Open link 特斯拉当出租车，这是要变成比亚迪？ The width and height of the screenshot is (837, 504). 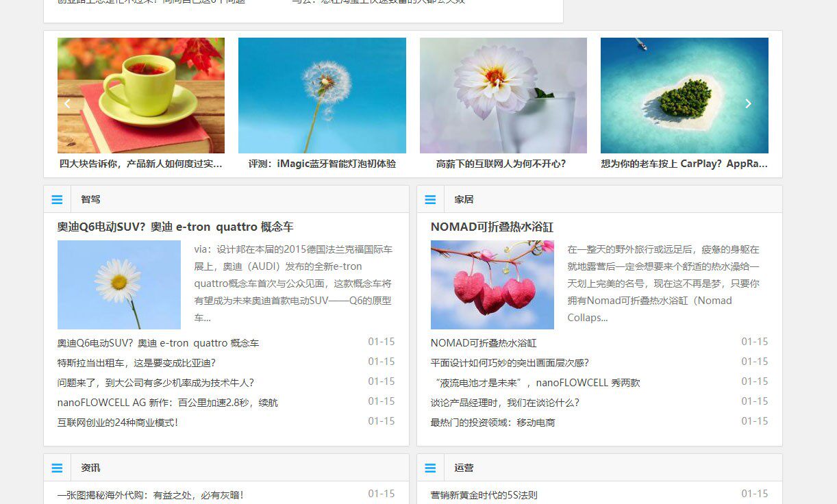[x=137, y=362]
